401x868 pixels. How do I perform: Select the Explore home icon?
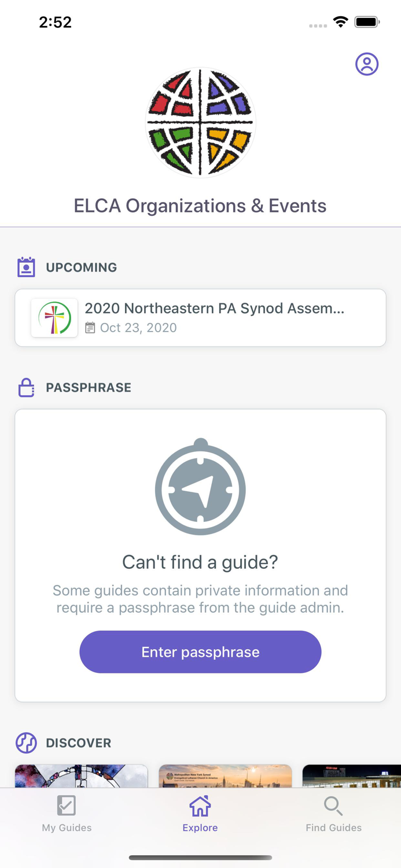click(x=200, y=806)
